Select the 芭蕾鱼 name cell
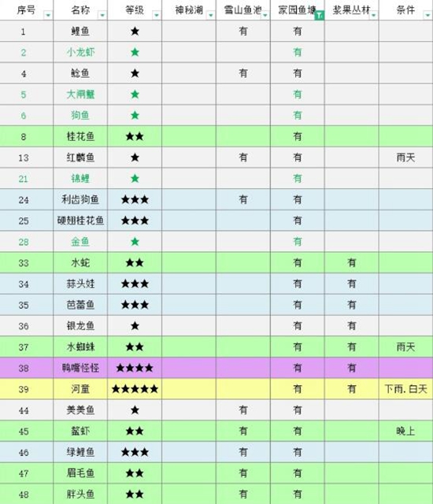The height and width of the screenshot is (504, 433). pos(80,305)
